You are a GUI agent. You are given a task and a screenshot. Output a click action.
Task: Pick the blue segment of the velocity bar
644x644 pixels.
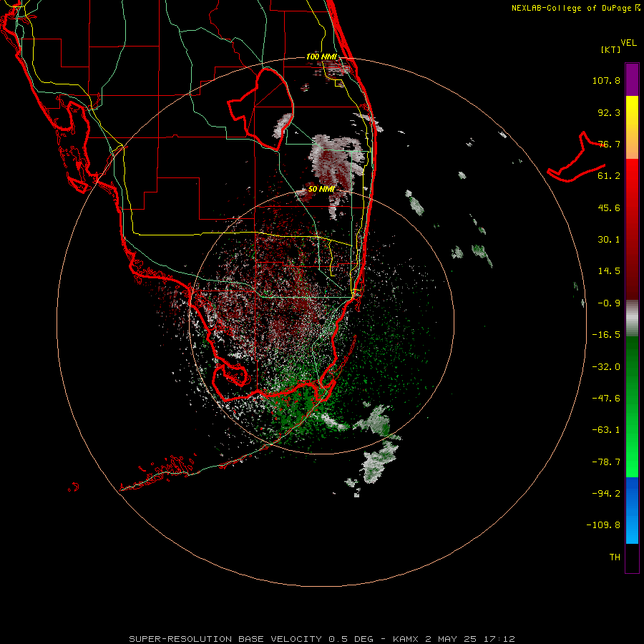[632, 510]
